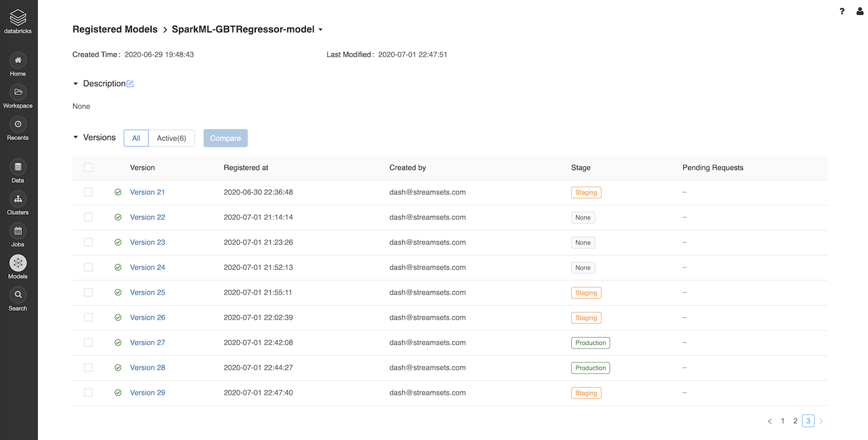Select page 3 of versions
Screen dimensions: 868x440
(x=808, y=421)
